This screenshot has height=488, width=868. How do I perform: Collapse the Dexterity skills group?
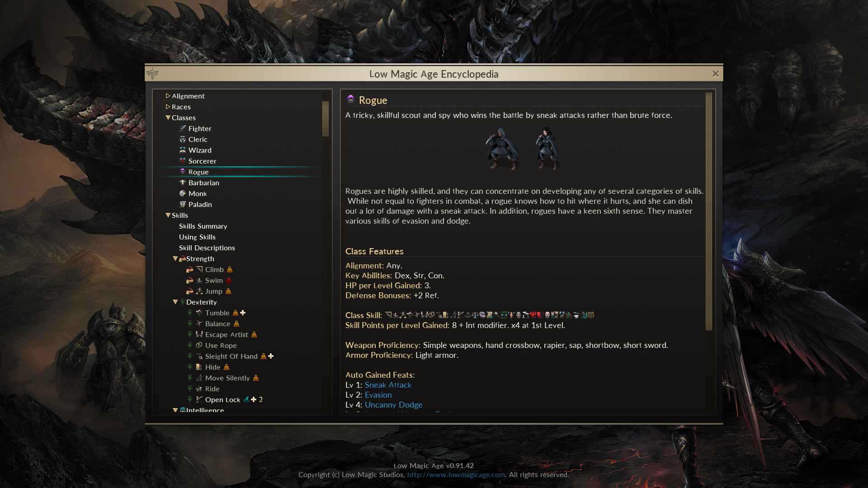coord(175,302)
